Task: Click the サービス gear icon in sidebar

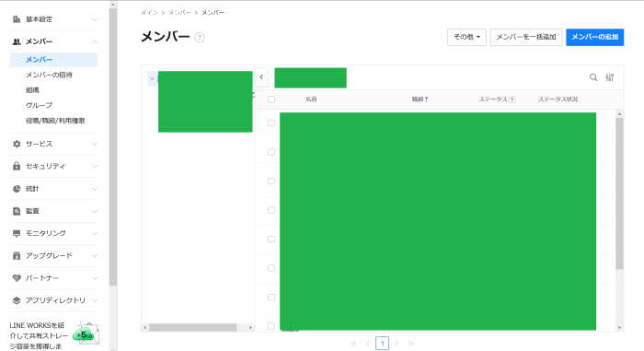Action: click(17, 144)
